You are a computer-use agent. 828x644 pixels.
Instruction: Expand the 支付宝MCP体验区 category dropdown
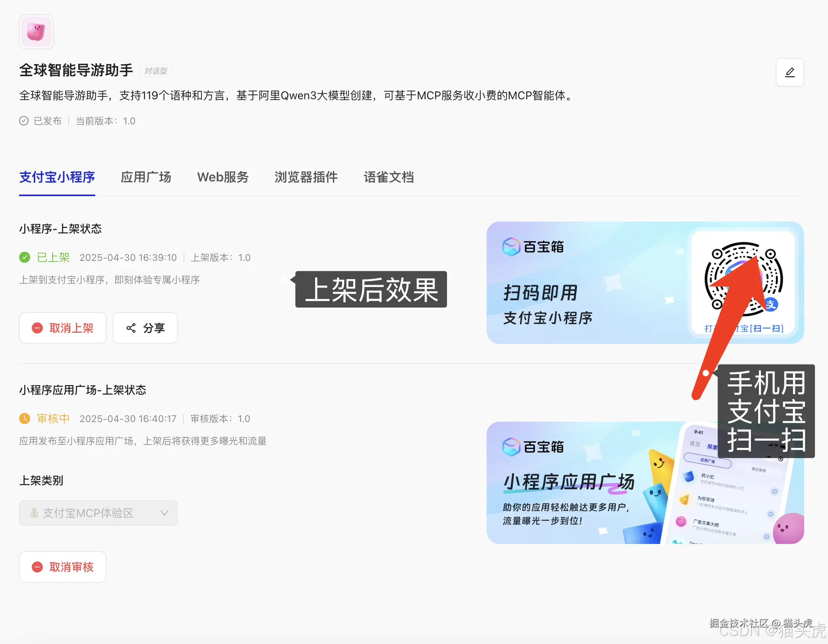164,513
